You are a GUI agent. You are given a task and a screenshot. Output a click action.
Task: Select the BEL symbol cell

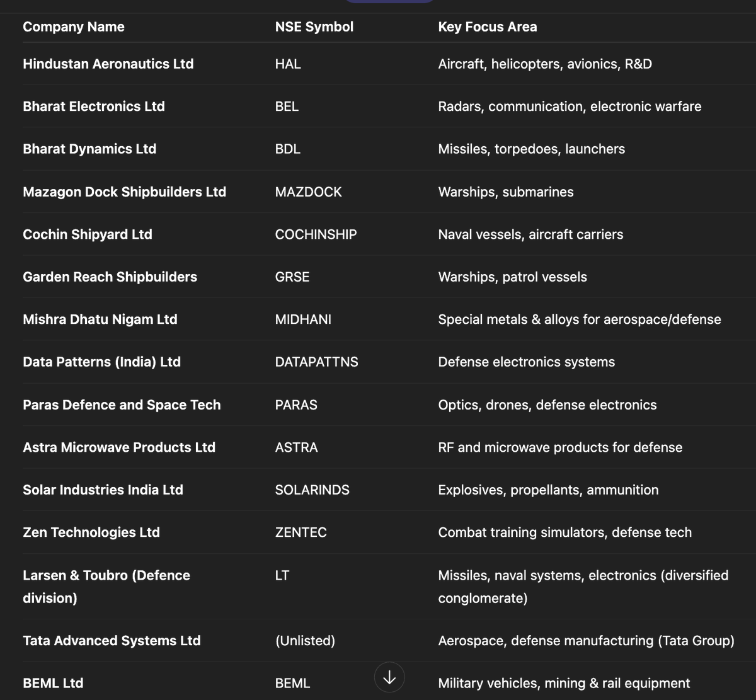tap(287, 106)
